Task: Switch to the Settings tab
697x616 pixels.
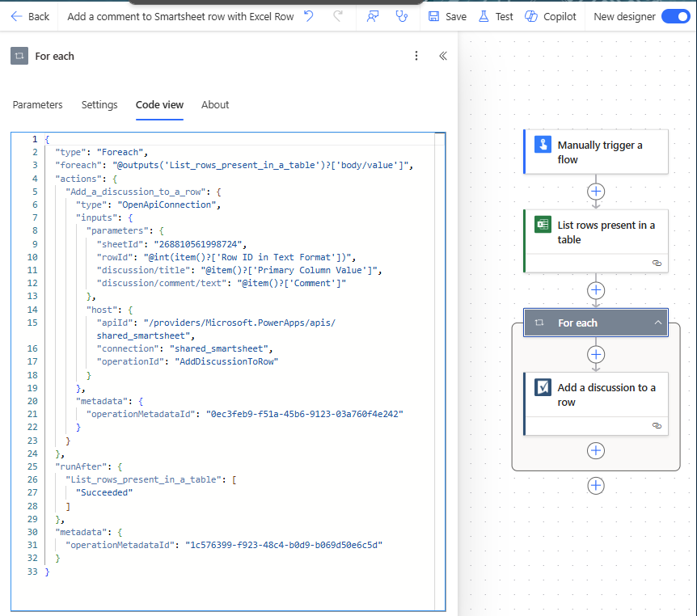Action: [x=99, y=105]
